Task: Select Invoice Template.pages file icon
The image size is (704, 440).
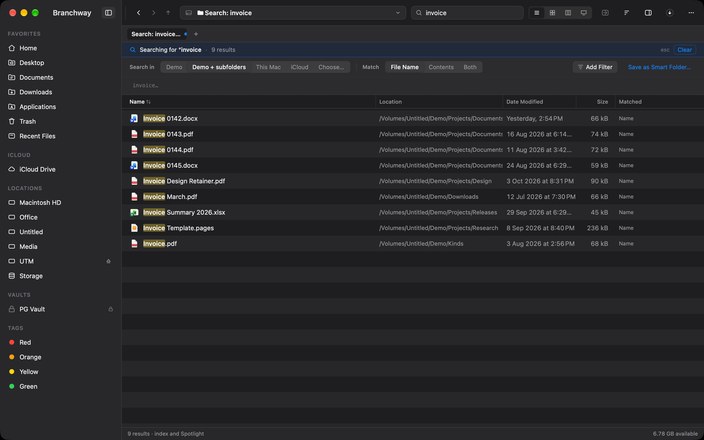Action: click(x=134, y=228)
